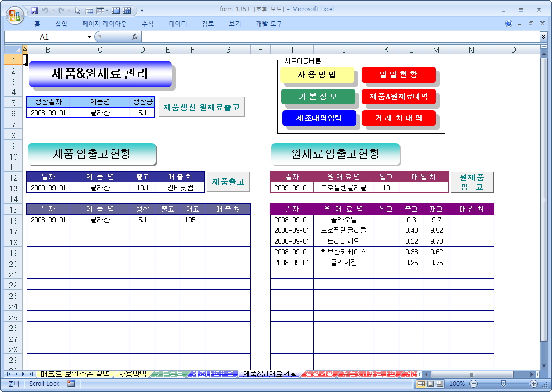
Task: Click the Office button logo
Action: click(x=14, y=14)
